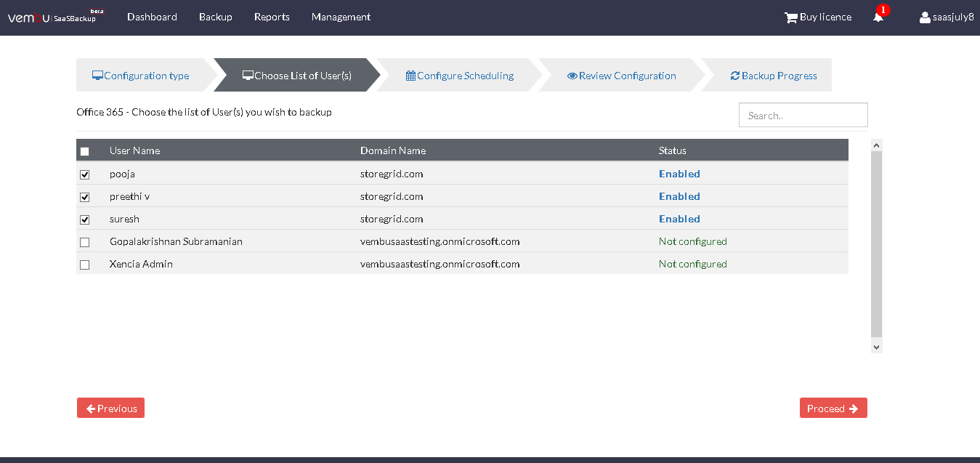Click the Enabled status for pooja

coord(679,174)
